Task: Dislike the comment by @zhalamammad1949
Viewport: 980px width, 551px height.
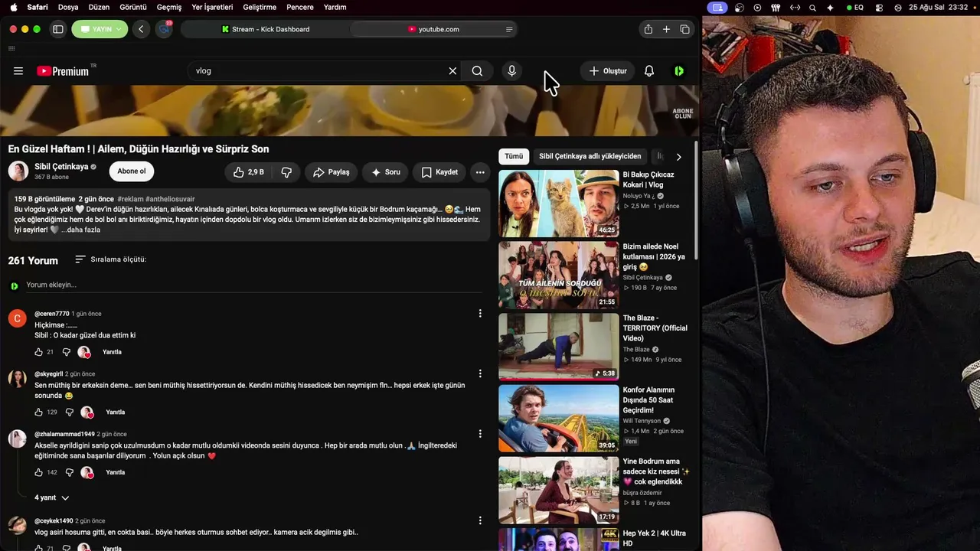Action: [70, 472]
